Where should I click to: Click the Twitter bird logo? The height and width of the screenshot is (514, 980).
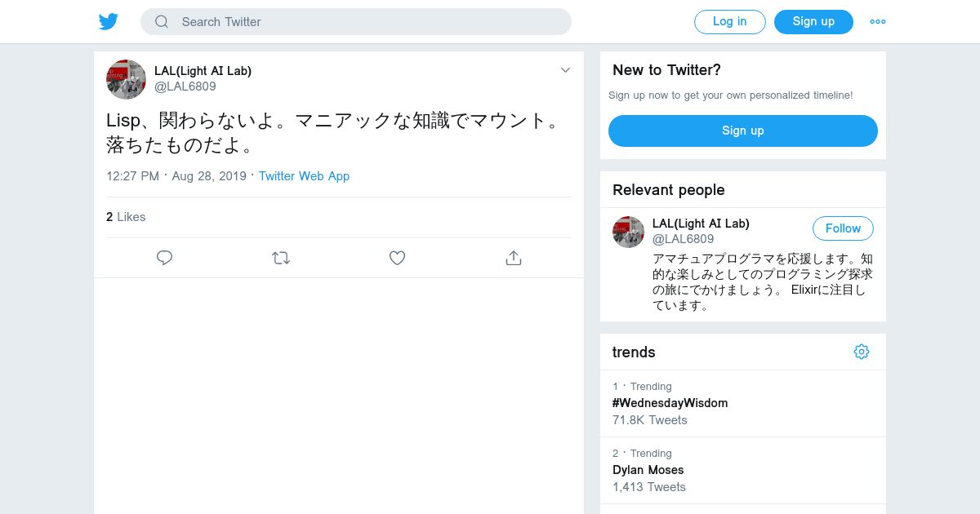click(109, 22)
